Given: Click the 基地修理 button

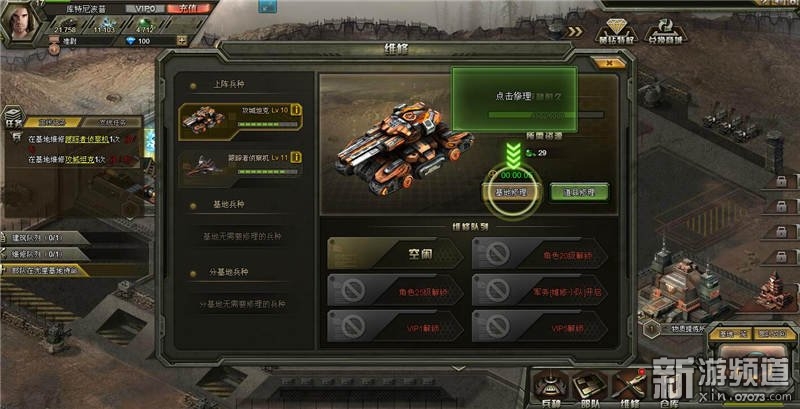Looking at the screenshot, I should pos(511,192).
